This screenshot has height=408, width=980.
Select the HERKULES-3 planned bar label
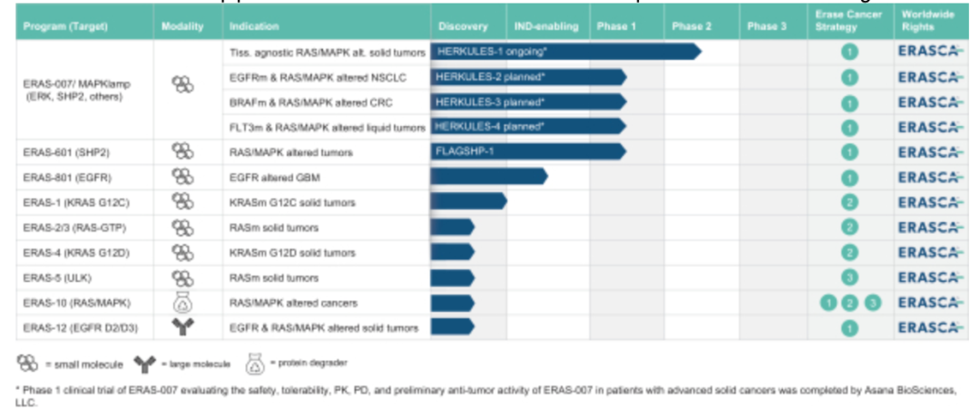click(490, 102)
